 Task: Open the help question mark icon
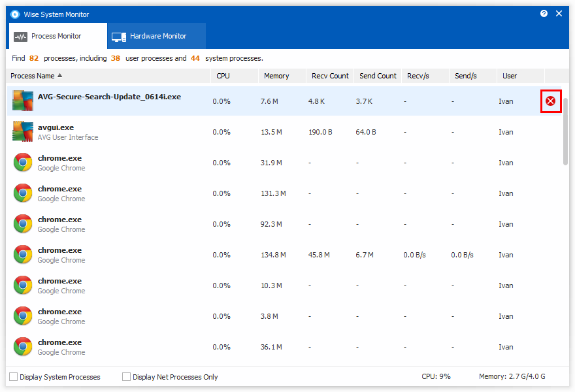[x=544, y=14]
